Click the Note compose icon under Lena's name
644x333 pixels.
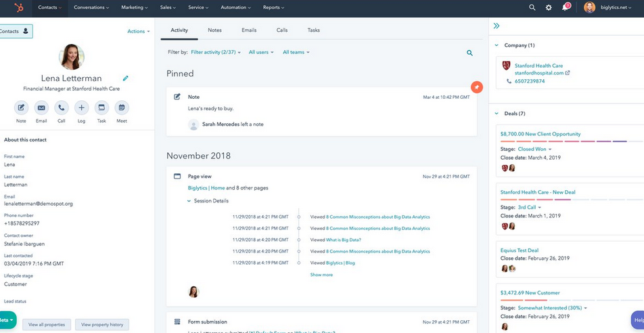tap(21, 108)
